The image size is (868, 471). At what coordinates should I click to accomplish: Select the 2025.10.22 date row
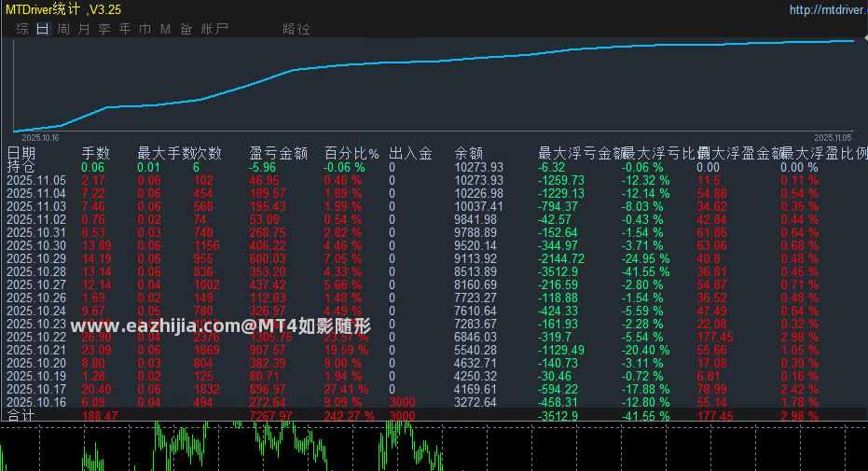[x=36, y=337]
